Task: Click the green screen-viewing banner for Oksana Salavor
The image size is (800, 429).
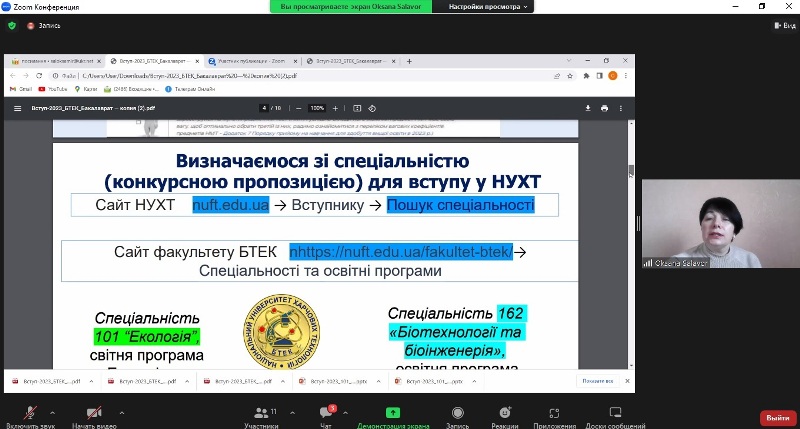Action: click(351, 7)
